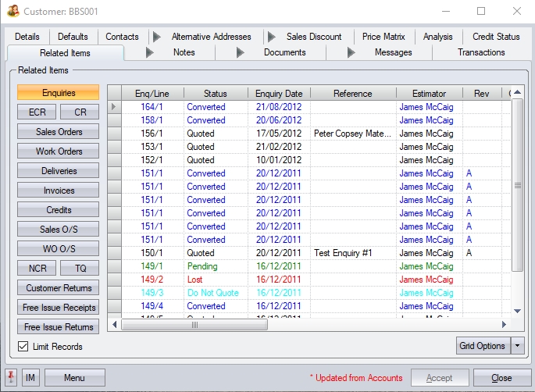Open the Price Matrix tab
The width and height of the screenshot is (535, 392).
[x=383, y=37]
